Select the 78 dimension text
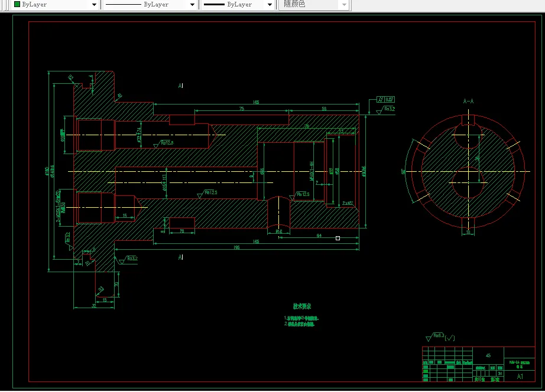This screenshot has height=392, width=545. pos(307,126)
